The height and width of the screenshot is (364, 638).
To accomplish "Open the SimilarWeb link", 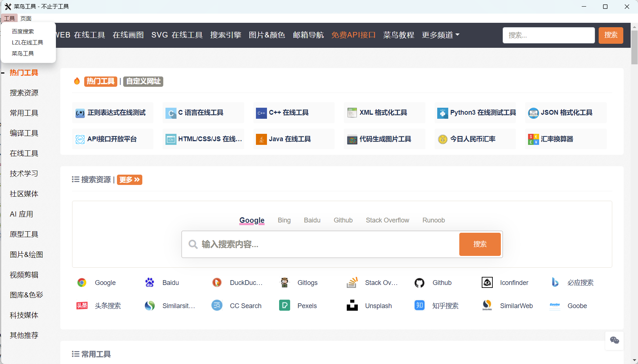I will [516, 306].
